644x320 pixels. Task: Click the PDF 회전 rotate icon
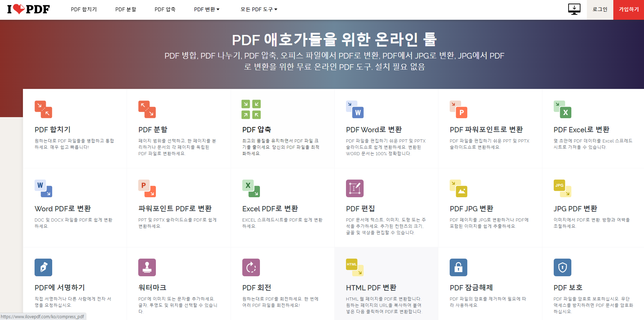(x=251, y=267)
